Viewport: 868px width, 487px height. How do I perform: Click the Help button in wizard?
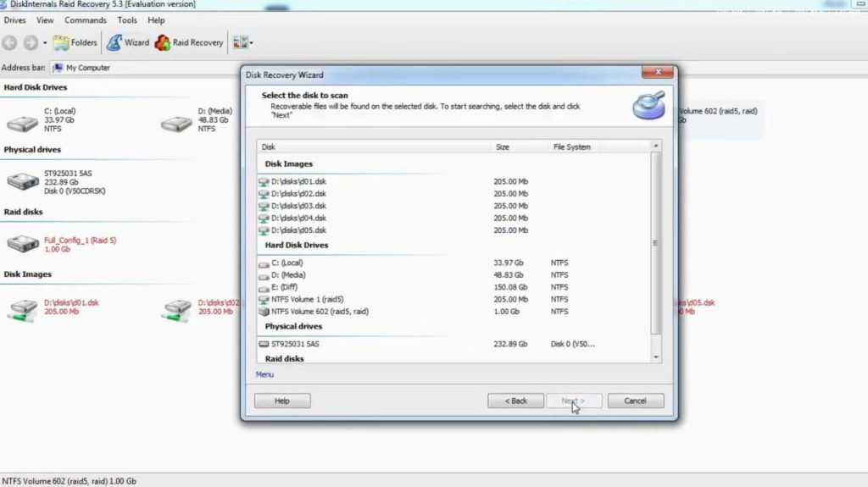tap(282, 401)
